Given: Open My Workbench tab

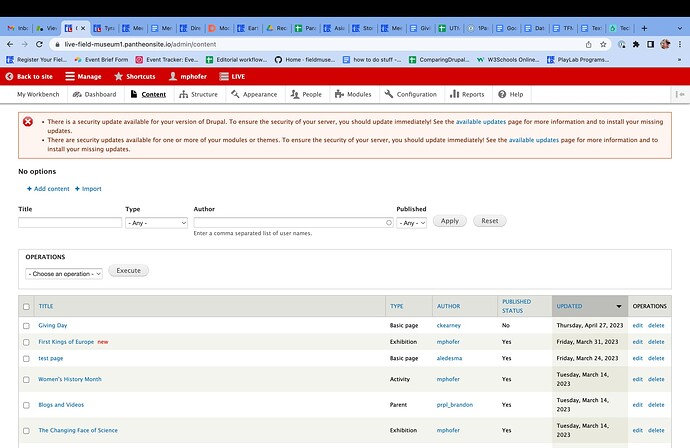Looking at the screenshot, I should tap(38, 94).
